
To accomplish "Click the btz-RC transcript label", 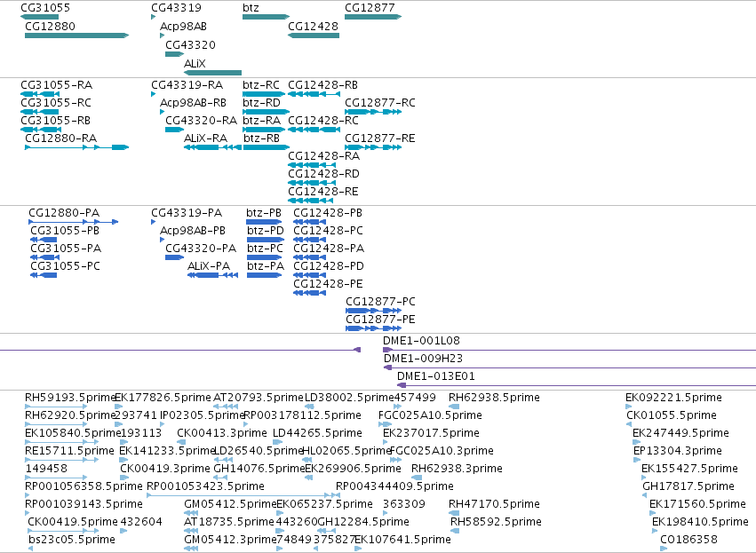I will pyautogui.click(x=261, y=85).
